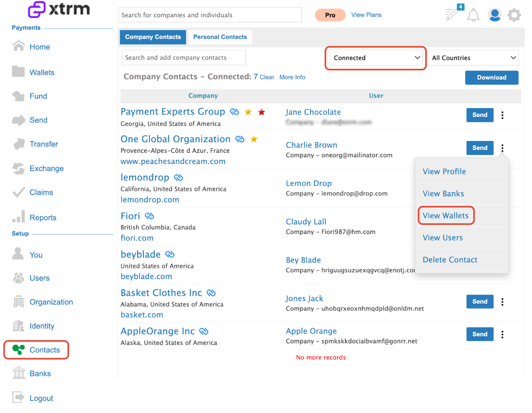The width and height of the screenshot is (532, 413).
Task: Click the Wallets folder icon
Action: (x=19, y=71)
